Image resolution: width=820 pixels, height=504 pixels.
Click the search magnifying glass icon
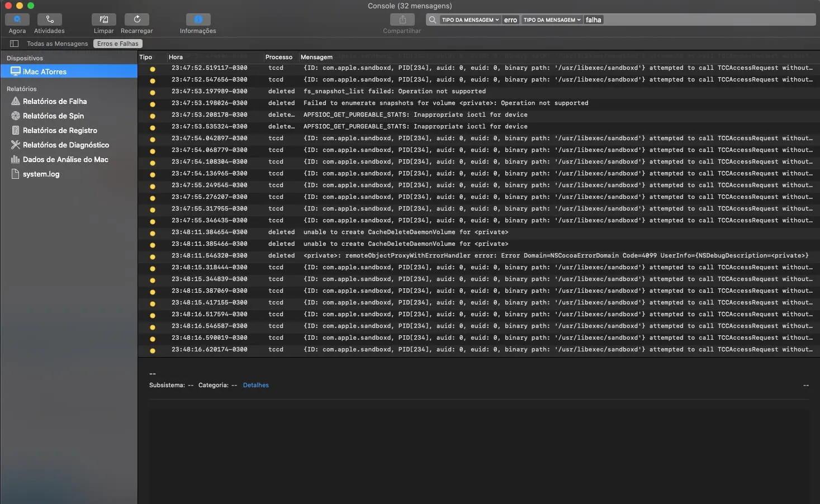[x=432, y=20]
